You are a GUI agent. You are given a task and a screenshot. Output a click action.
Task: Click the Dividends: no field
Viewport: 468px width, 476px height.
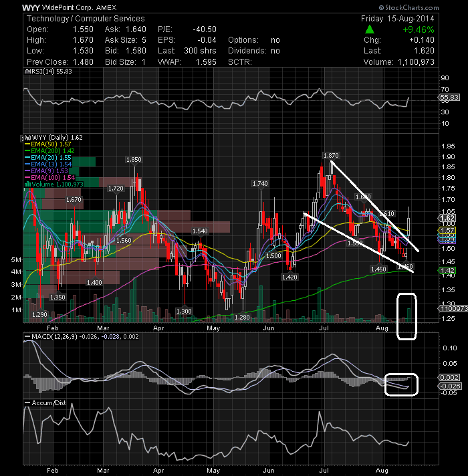tap(254, 51)
